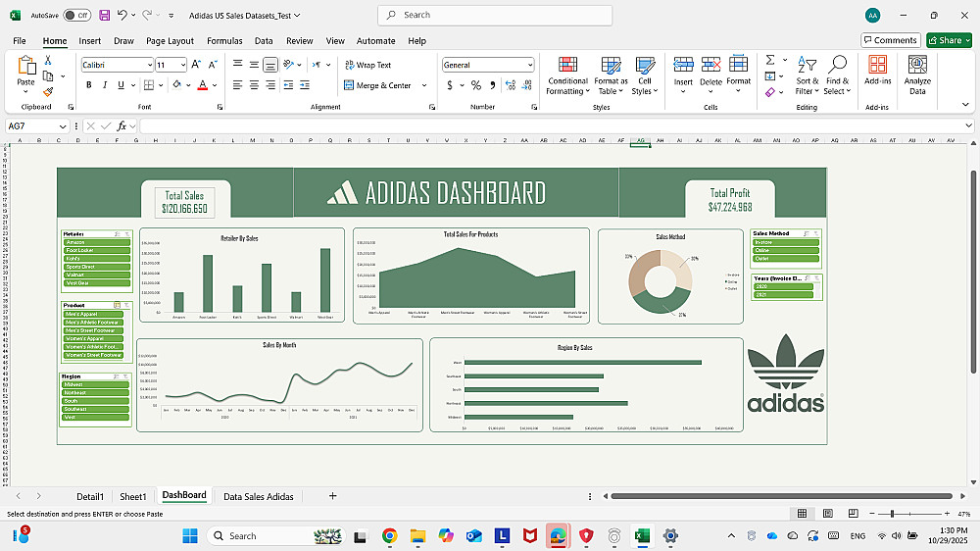Toggle Wrap Text
This screenshot has width=980, height=551.
pos(368,65)
